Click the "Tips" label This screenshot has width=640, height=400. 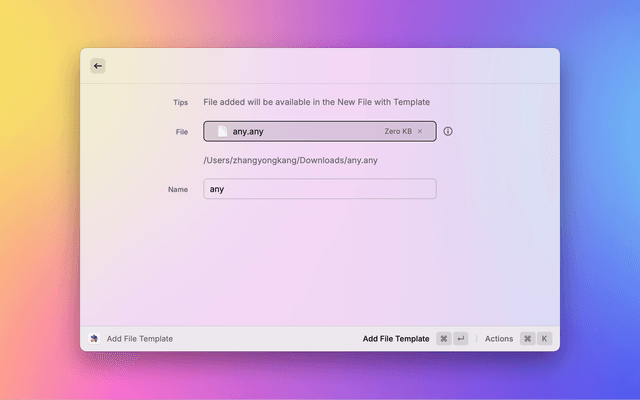[x=180, y=102]
